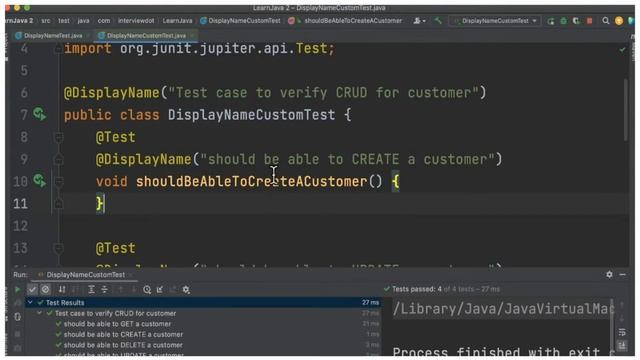Fold code block at line 8
Screen dimensions: 640x360
point(58,137)
